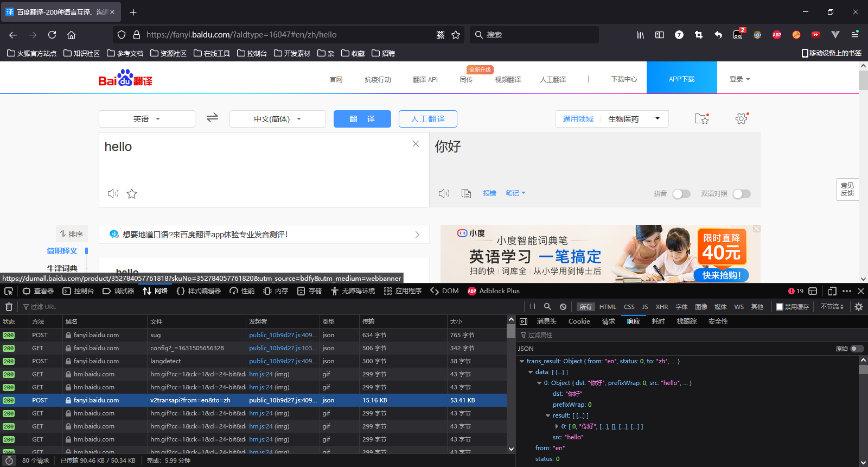Switch devtools dock side
The width and height of the screenshot is (868, 467).
813,291
